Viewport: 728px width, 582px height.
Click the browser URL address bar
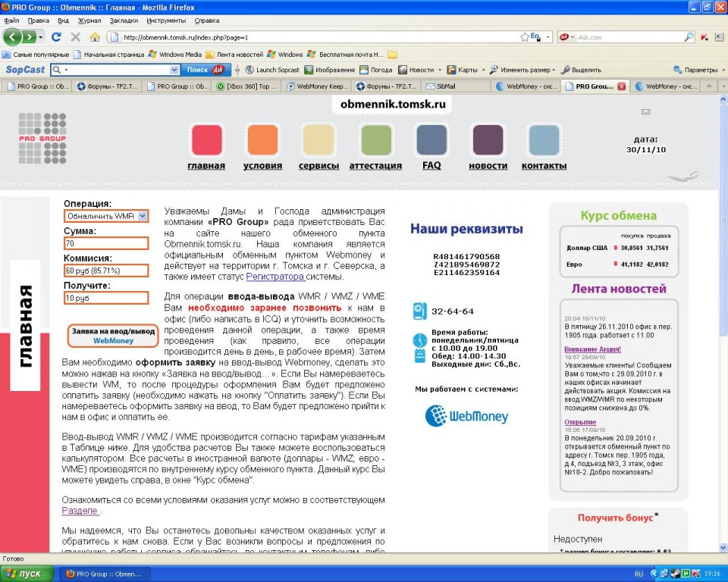click(320, 37)
